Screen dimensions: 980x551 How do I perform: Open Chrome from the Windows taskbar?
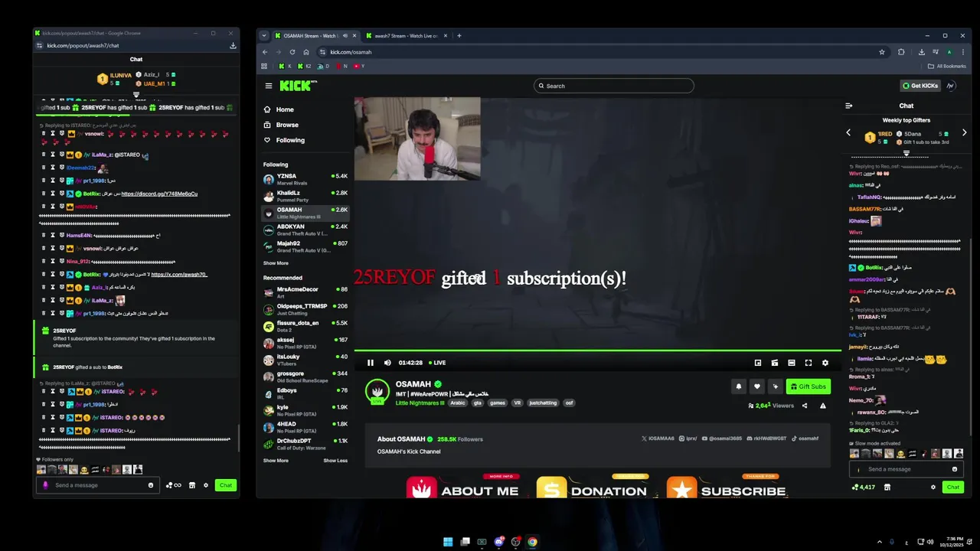[532, 542]
